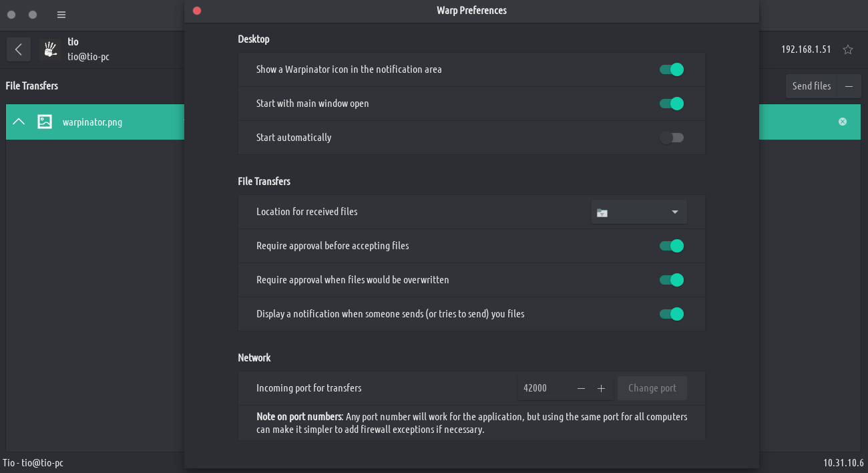This screenshot has height=473, width=868.
Task: Decrease the incoming port number
Action: click(581, 388)
